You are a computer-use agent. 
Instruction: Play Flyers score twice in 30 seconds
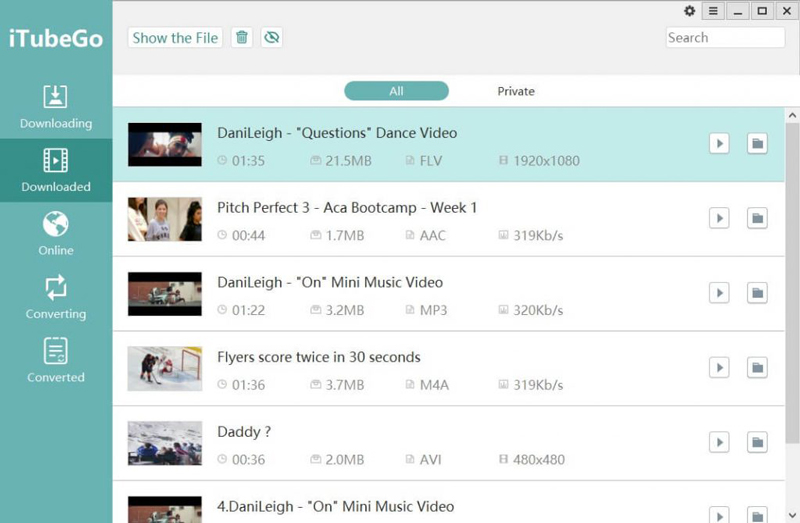[719, 367]
